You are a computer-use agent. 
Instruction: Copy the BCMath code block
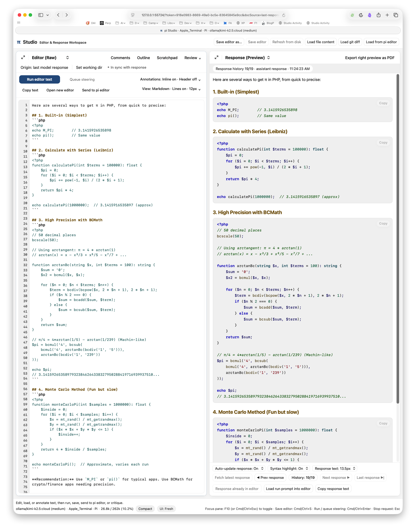pos(383,223)
